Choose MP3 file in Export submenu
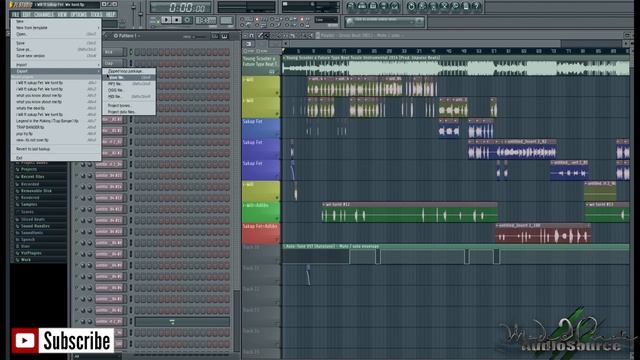640x360 pixels. [x=129, y=84]
